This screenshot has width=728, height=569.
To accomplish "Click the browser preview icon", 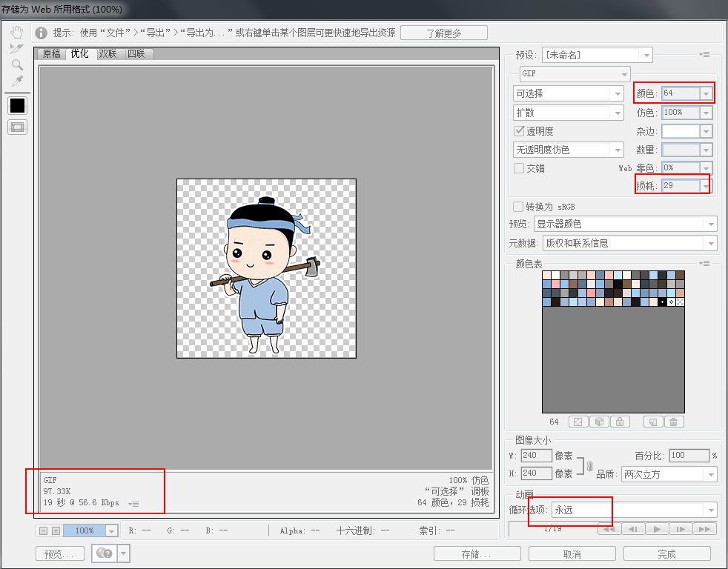I will pyautogui.click(x=105, y=553).
